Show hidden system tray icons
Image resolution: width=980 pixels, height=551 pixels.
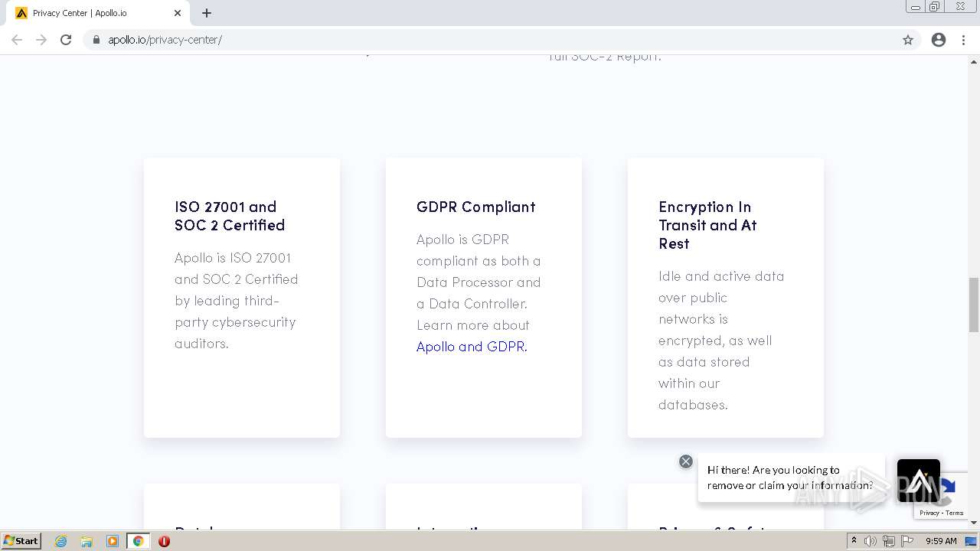[854, 541]
